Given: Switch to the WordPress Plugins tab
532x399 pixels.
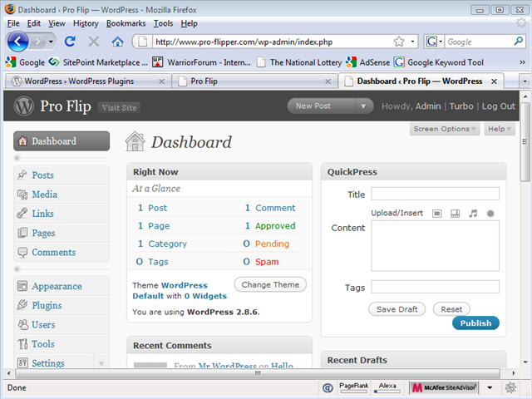Looking at the screenshot, I should click(x=88, y=81).
